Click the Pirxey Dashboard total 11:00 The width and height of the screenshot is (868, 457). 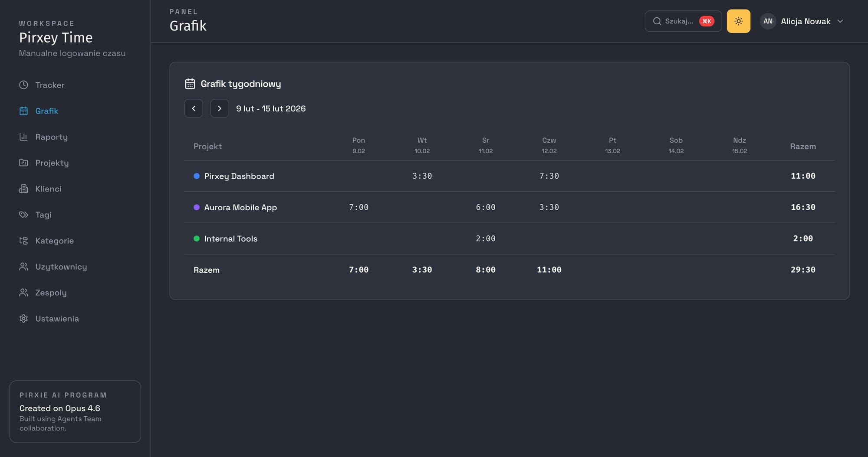tap(803, 176)
